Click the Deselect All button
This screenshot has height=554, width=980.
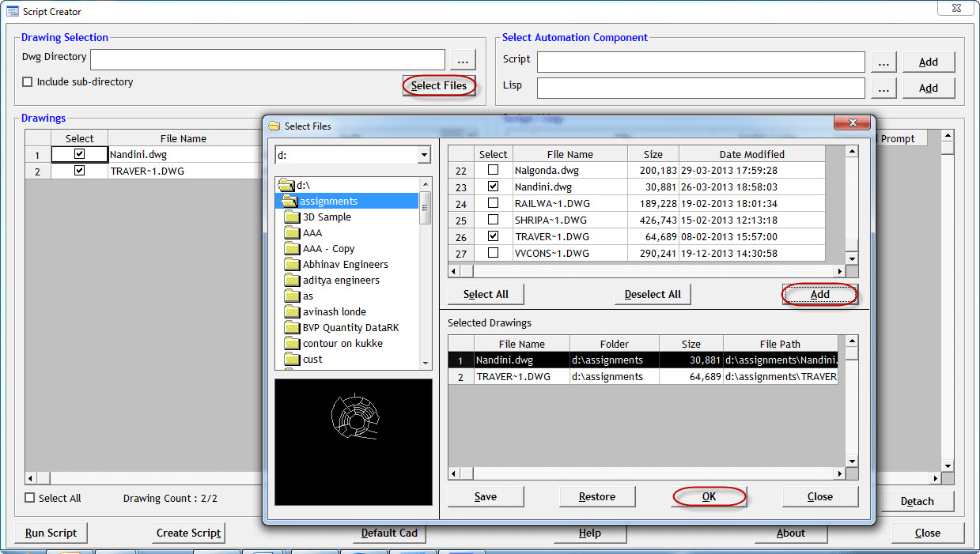(652, 293)
